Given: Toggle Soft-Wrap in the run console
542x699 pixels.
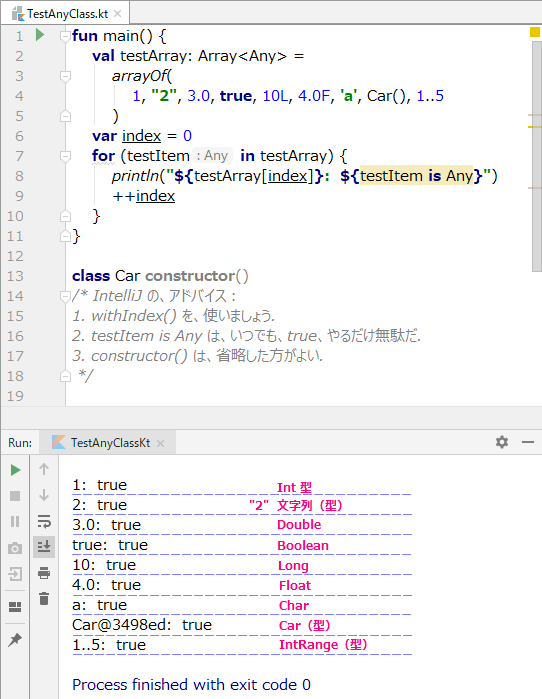Looking at the screenshot, I should click(44, 521).
